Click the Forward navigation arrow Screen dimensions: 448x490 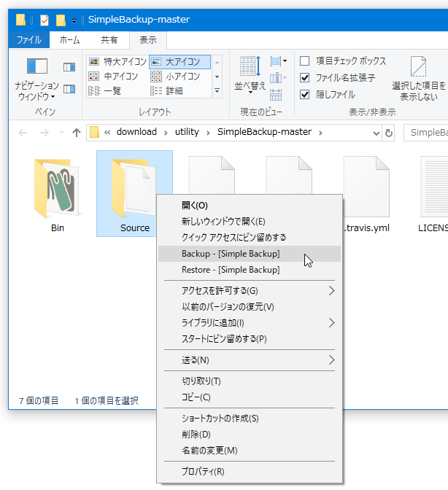pos(44,133)
